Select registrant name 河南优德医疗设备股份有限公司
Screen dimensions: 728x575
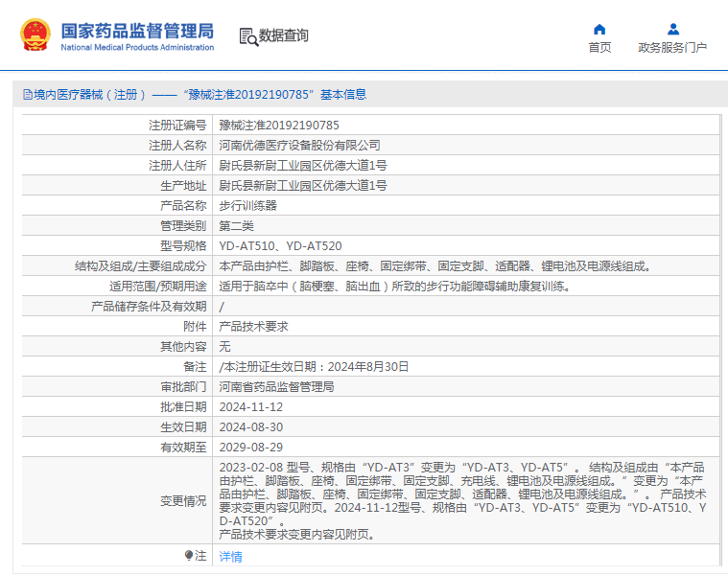pyautogui.click(x=299, y=145)
